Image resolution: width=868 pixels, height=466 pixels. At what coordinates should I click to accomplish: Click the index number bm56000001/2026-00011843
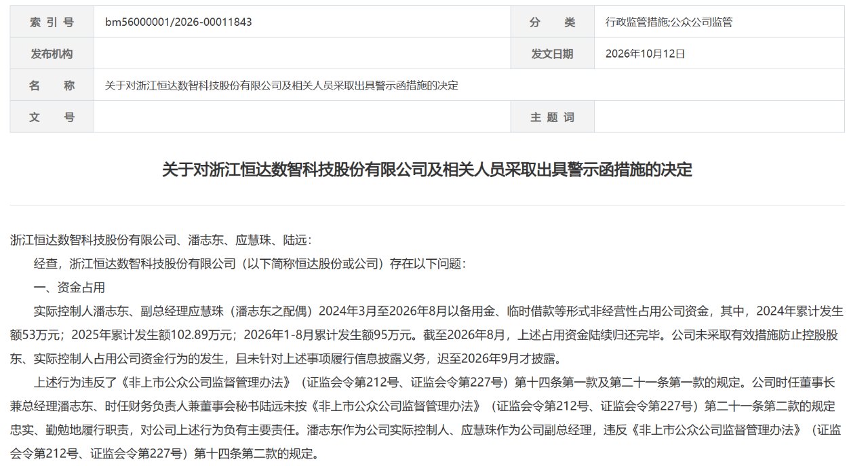(x=178, y=22)
